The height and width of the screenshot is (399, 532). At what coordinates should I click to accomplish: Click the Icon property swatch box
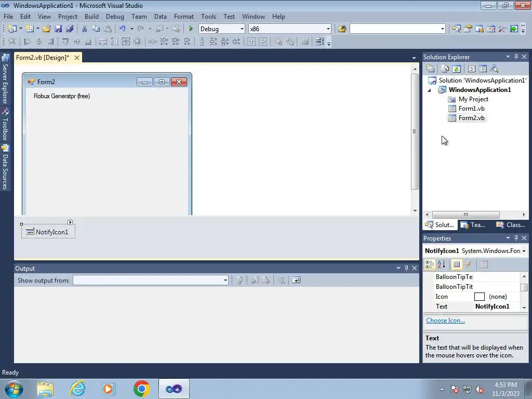(479, 297)
